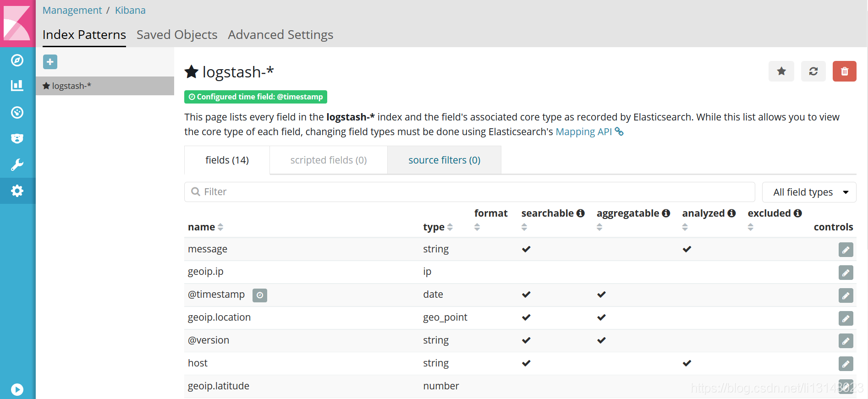This screenshot has height=399, width=868.
Task: Sort by analyzed column arrows
Action: (685, 227)
